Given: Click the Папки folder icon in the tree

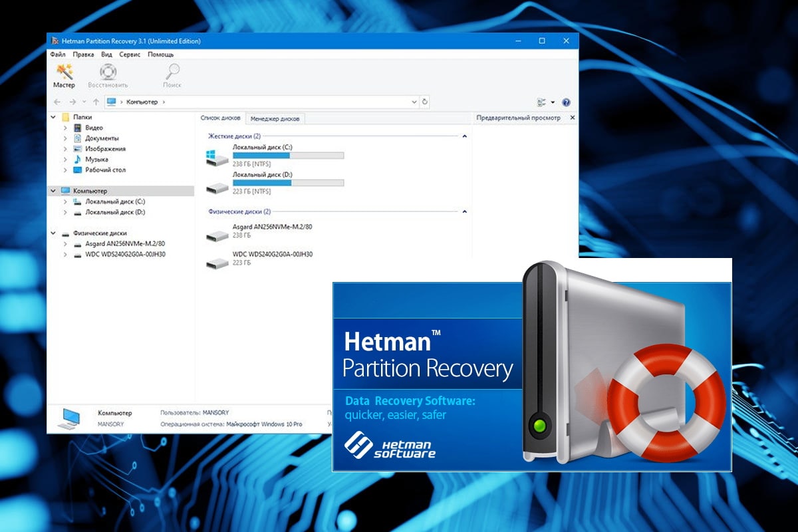Looking at the screenshot, I should (x=66, y=117).
